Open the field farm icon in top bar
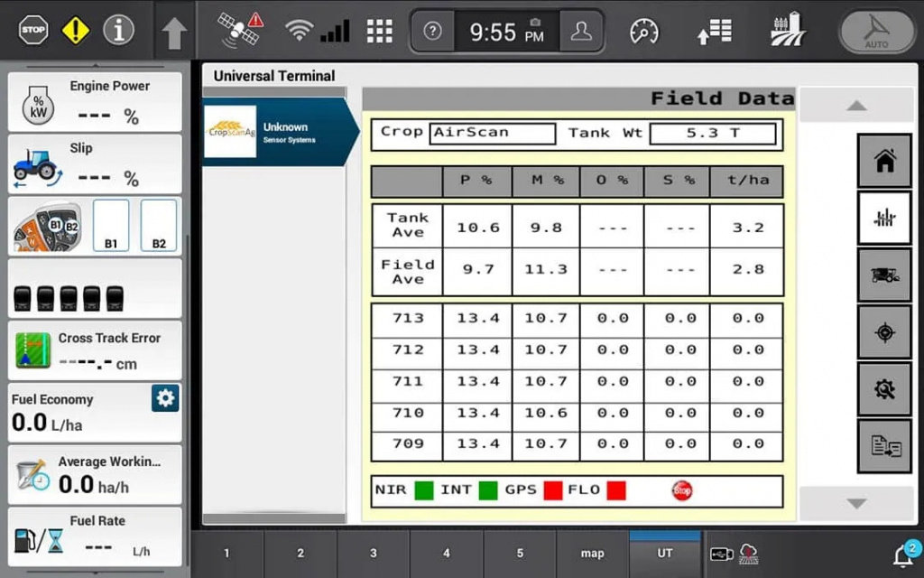The height and width of the screenshot is (578, 924). [789, 30]
